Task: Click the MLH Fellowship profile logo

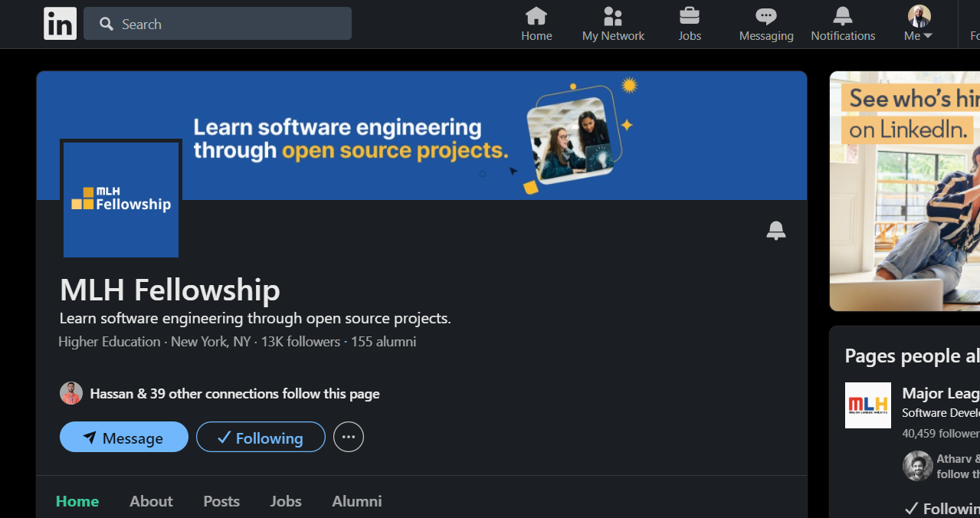Action: (120, 198)
